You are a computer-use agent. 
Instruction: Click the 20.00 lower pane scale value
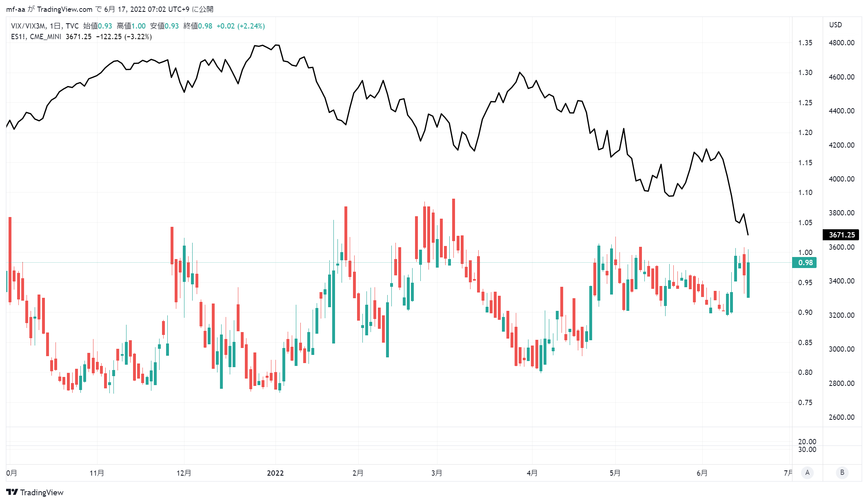[x=807, y=441]
